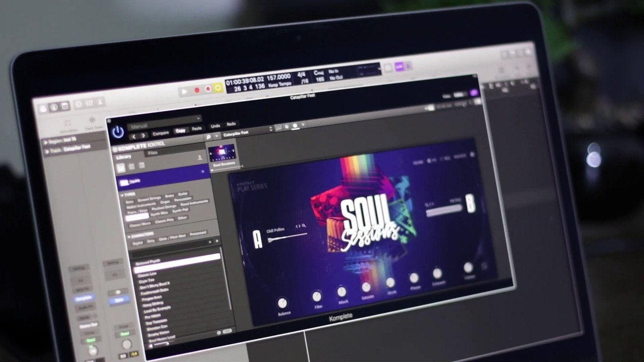
Task: Click the Balance knob
Action: pos(283,303)
